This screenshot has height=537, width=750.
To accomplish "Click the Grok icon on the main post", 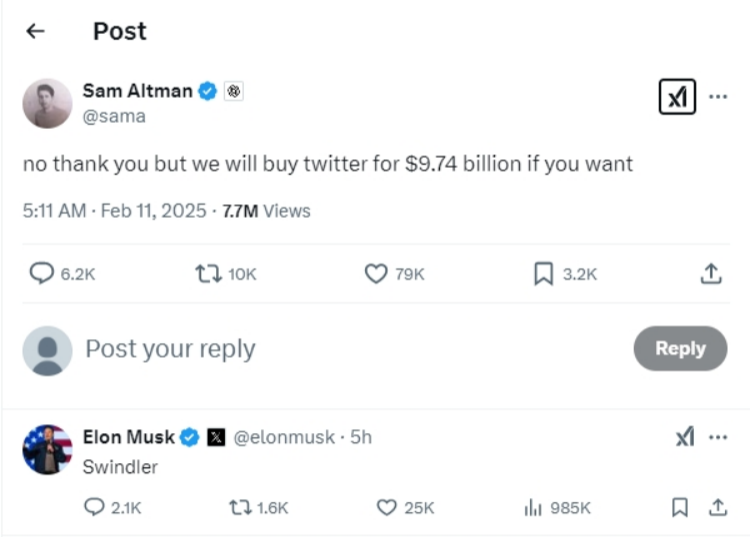I will [x=677, y=97].
